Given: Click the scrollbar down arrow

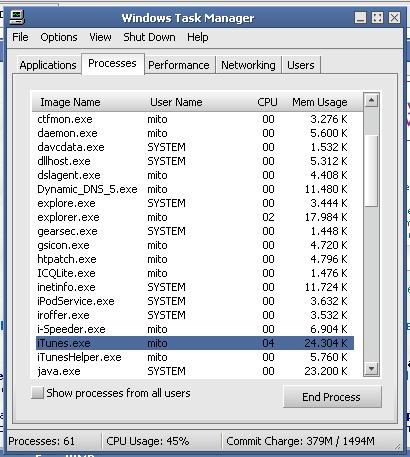Looking at the screenshot, I should click(x=371, y=369).
